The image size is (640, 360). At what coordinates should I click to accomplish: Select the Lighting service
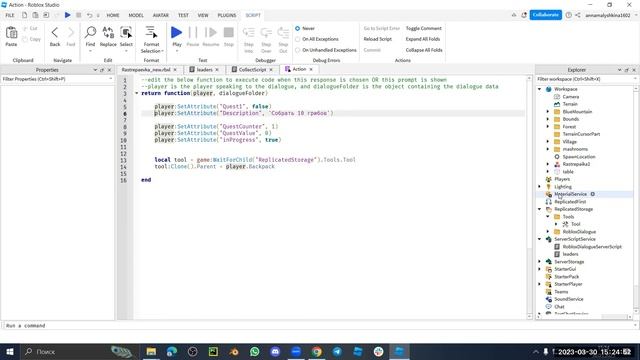click(562, 187)
